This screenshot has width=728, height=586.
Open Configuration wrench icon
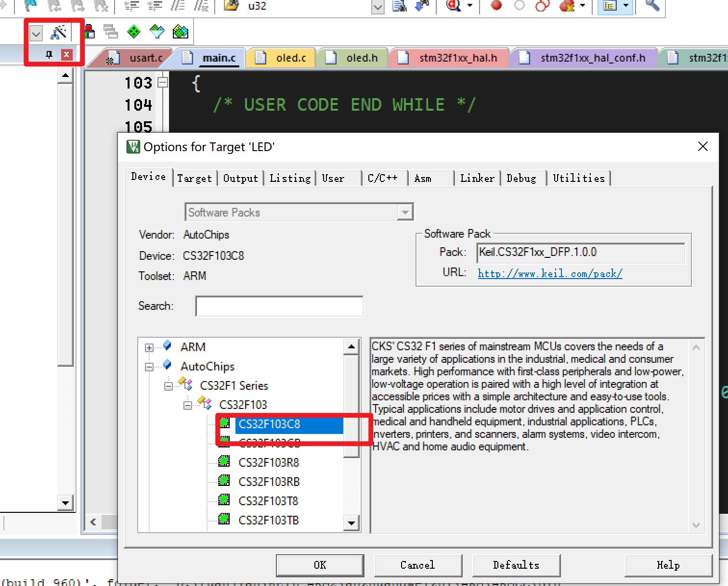tap(652, 6)
